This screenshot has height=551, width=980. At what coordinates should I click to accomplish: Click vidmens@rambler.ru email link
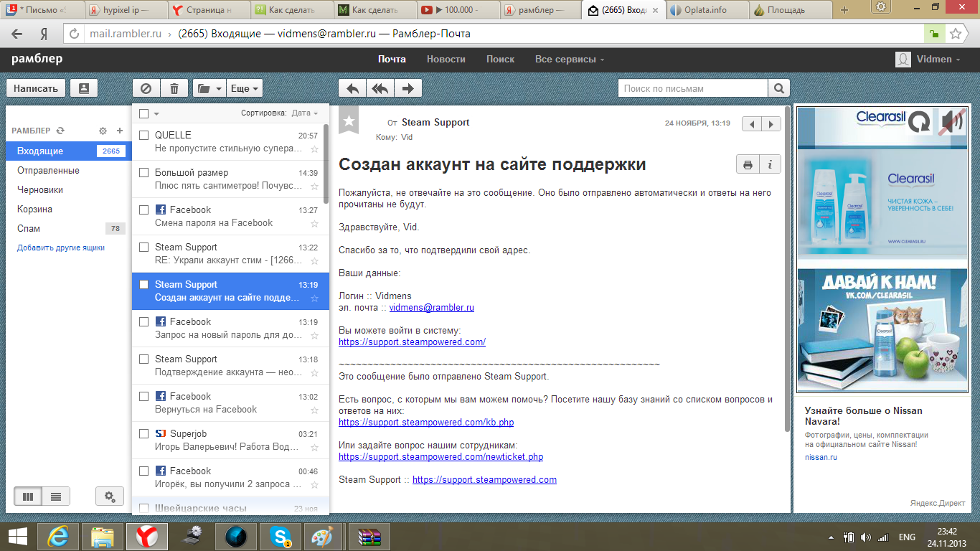pyautogui.click(x=432, y=308)
